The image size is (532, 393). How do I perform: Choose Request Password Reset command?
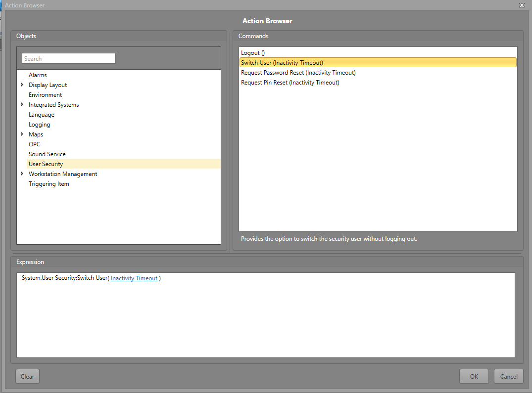pos(298,73)
